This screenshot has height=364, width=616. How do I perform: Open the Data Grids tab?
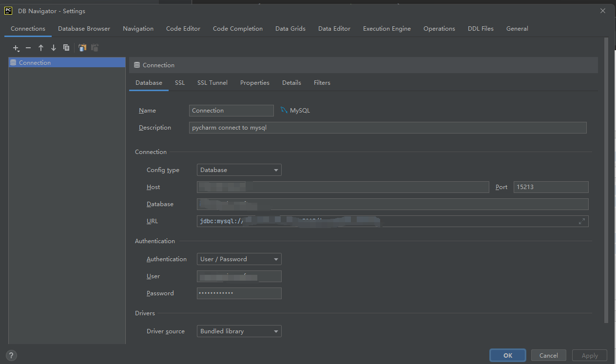pos(290,29)
